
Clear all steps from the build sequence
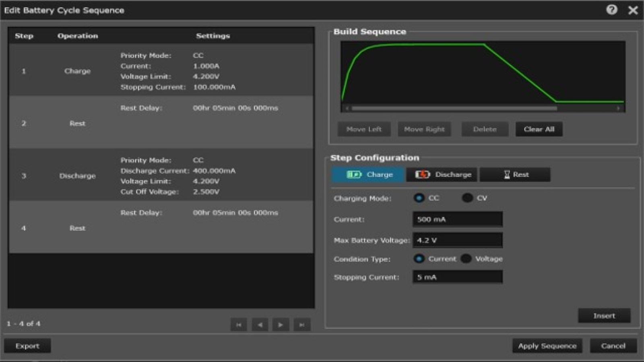pyautogui.click(x=539, y=129)
